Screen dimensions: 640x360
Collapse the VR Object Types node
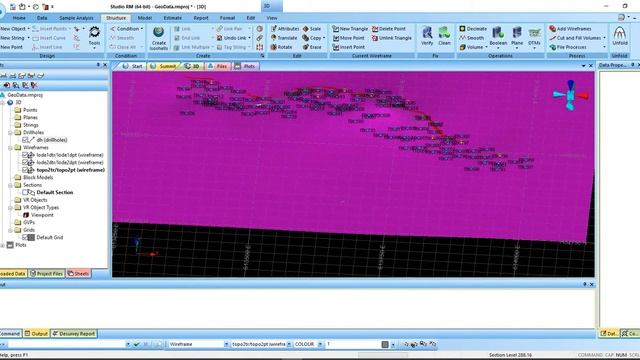click(10, 207)
